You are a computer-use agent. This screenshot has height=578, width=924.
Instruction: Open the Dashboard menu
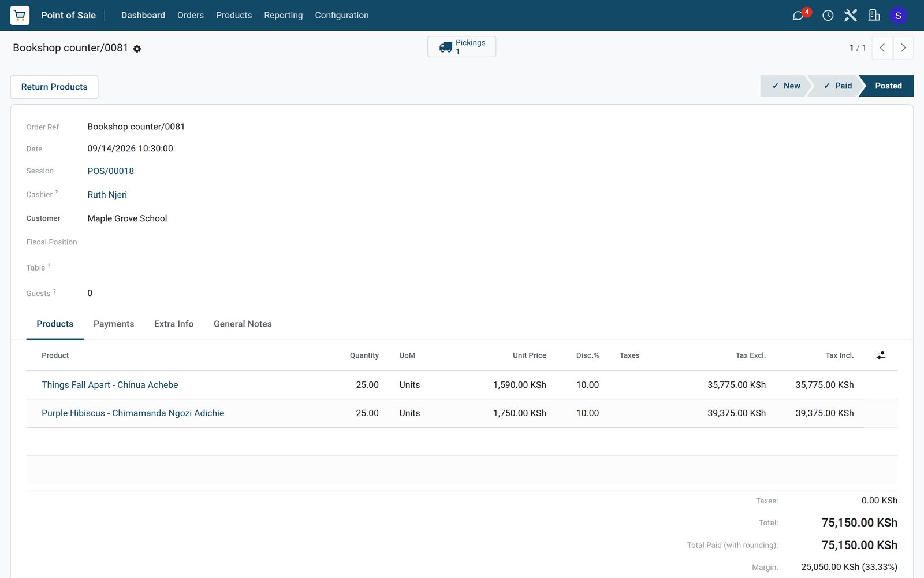[x=143, y=16]
